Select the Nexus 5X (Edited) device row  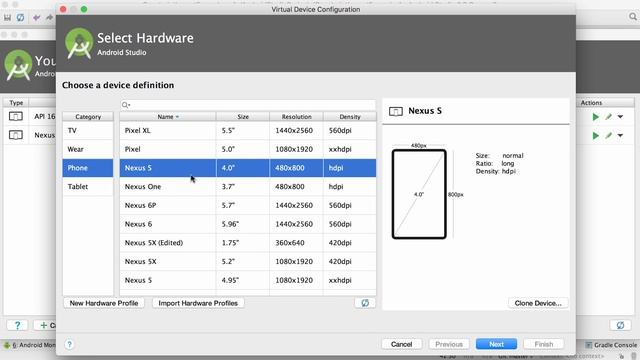248,243
